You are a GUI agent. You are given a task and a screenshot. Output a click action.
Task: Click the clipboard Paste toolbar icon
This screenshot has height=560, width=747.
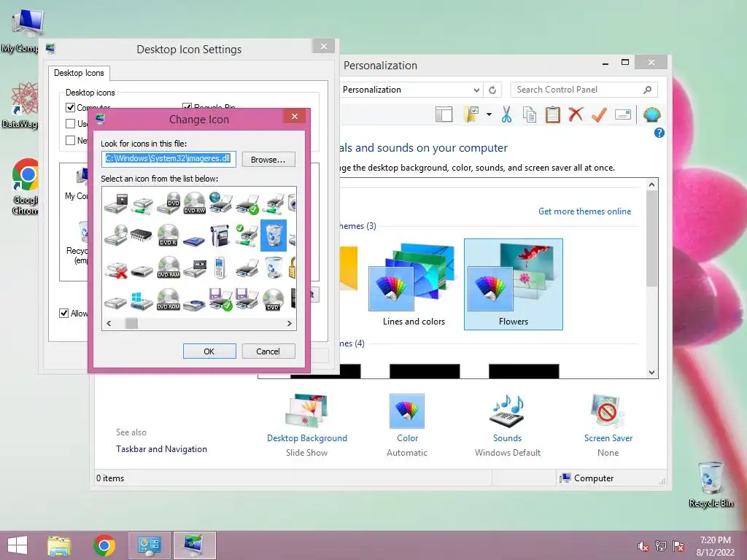coord(553,114)
